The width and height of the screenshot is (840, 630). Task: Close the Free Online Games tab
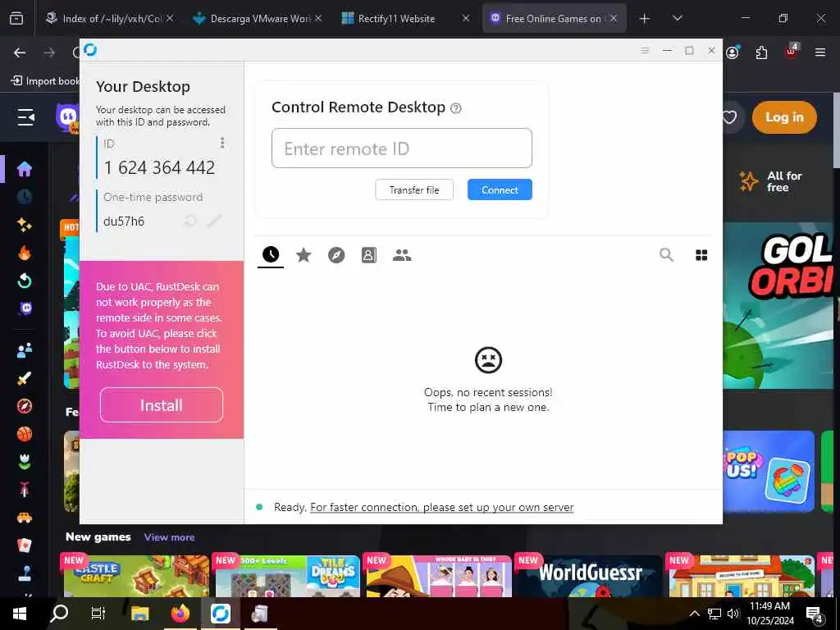614,18
